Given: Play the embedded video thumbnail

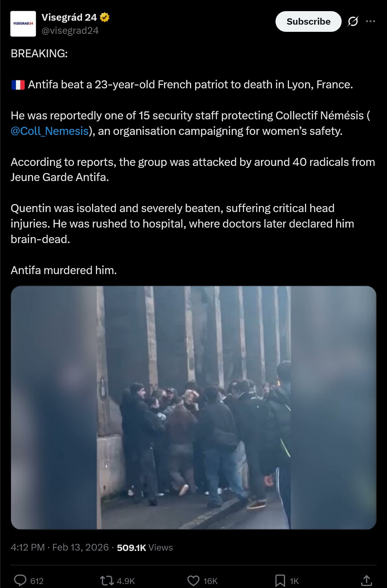Looking at the screenshot, I should point(193,408).
